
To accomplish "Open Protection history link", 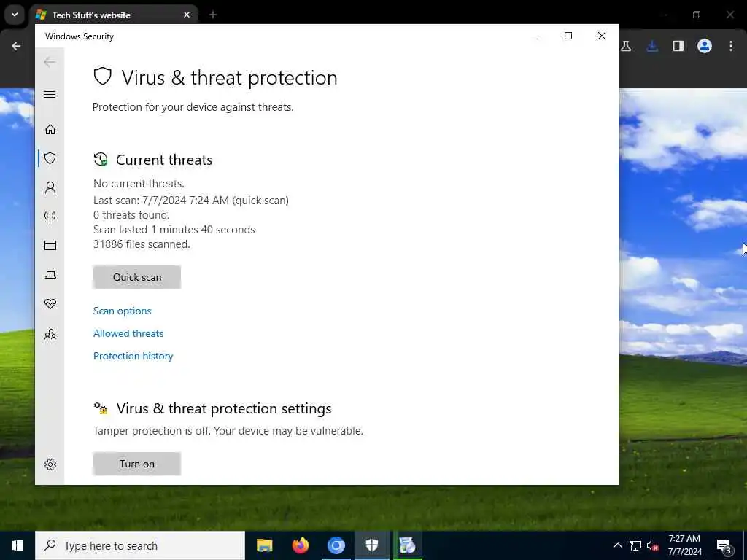I will [133, 356].
